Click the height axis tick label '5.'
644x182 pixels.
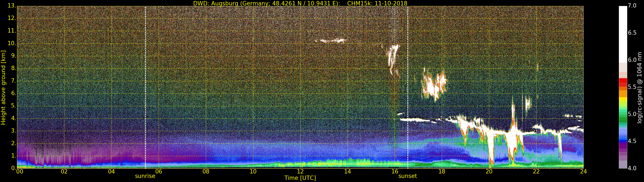tap(14, 106)
